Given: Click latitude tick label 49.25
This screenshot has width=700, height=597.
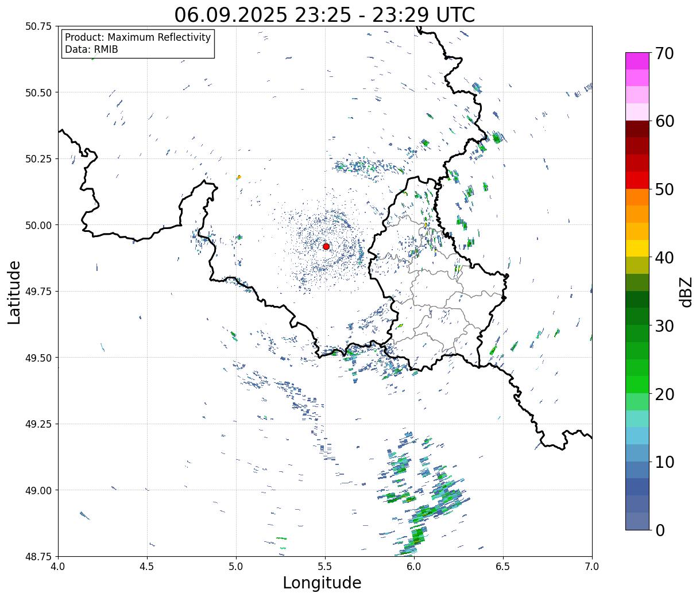Looking at the screenshot, I should 39,424.
